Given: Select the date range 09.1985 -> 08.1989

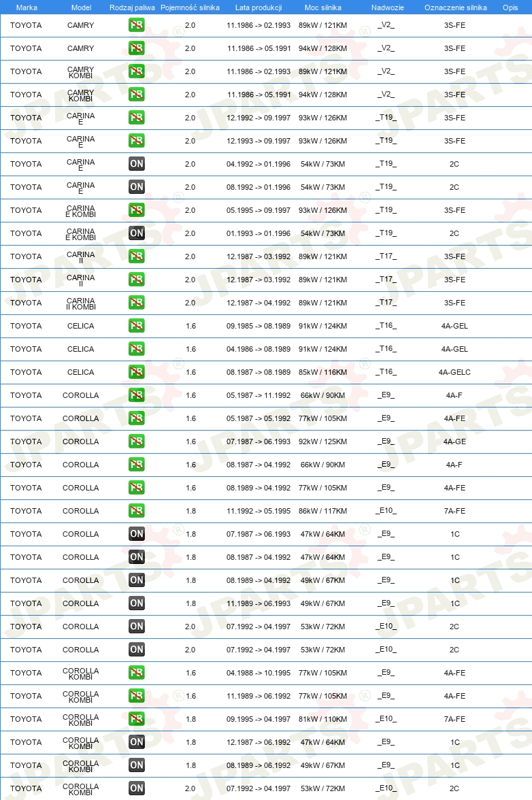Looking at the screenshot, I should [259, 325].
